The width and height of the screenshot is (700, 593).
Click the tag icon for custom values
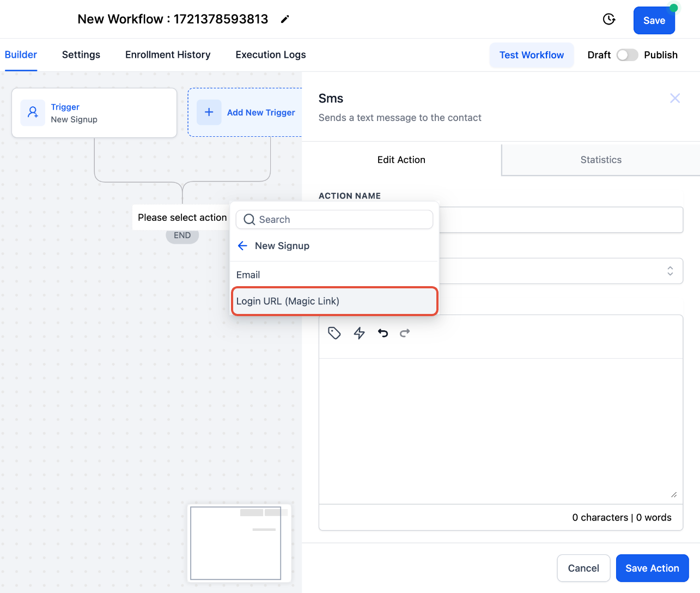(334, 333)
